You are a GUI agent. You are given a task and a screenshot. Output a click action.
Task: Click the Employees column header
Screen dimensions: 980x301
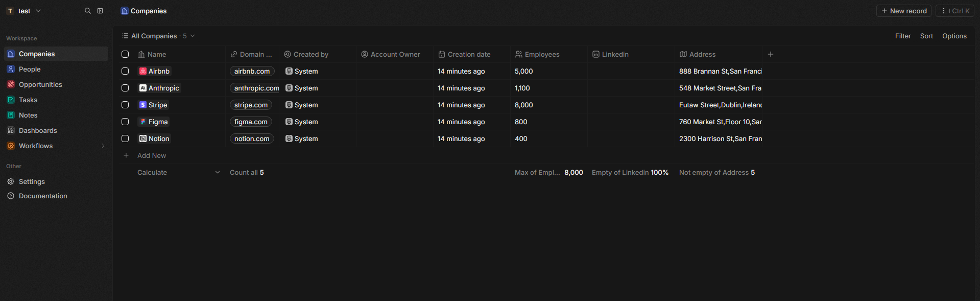[x=548, y=54]
